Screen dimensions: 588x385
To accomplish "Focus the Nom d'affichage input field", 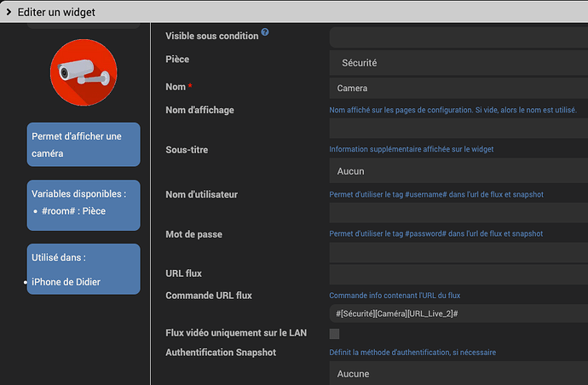I will 458,129.
